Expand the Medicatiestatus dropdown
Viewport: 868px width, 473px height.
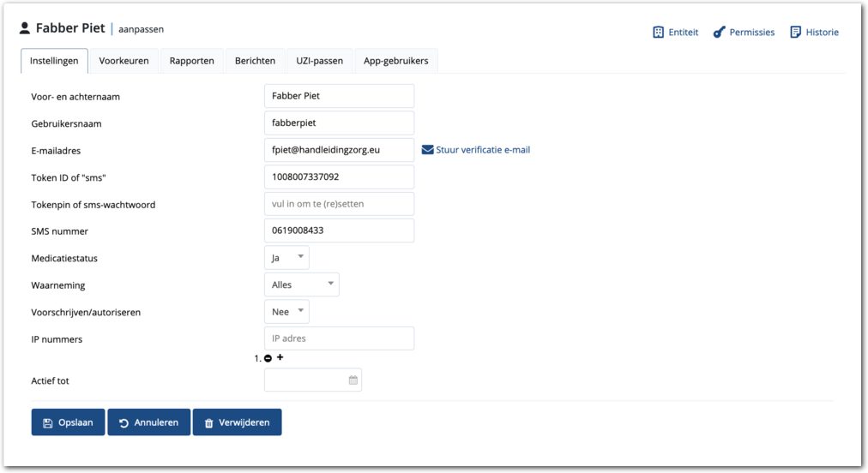(286, 258)
